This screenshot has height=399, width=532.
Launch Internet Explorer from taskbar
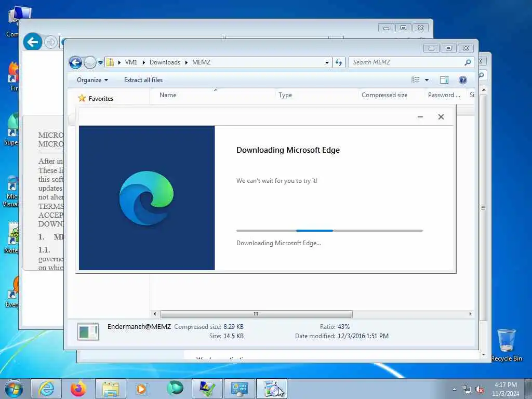pyautogui.click(x=46, y=389)
